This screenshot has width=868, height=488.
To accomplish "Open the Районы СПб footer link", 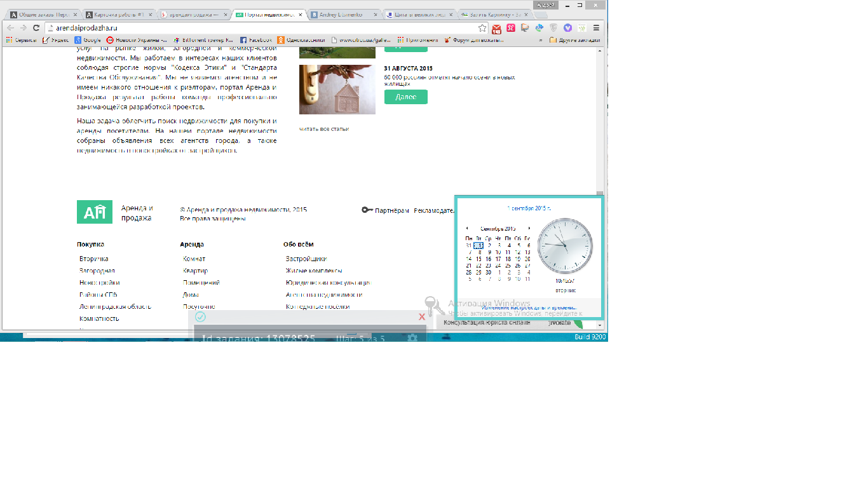I will (x=98, y=295).
